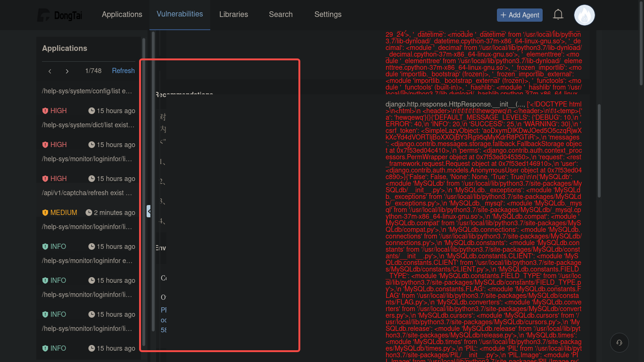Image resolution: width=644 pixels, height=362 pixels.
Task: Click the clock icon beside '2 minutes ago'
Action: click(88, 213)
